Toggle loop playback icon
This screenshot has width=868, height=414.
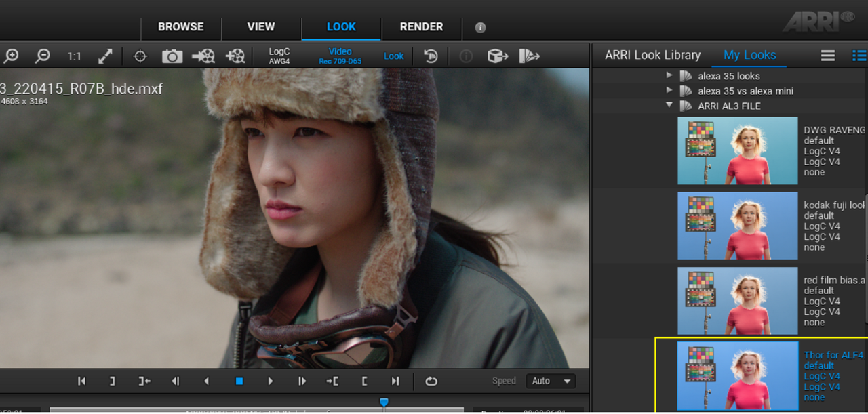pos(431,381)
